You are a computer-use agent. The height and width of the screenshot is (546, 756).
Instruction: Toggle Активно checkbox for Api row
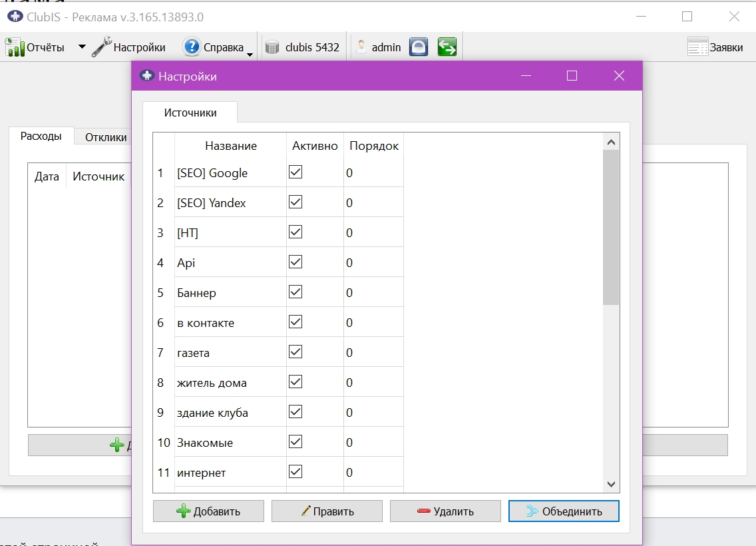coord(295,262)
